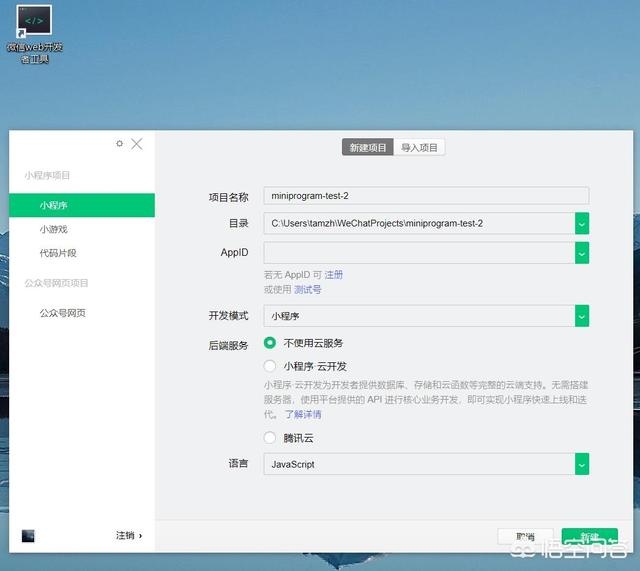
Task: Select 不使用云服务 radio option
Action: click(x=270, y=343)
